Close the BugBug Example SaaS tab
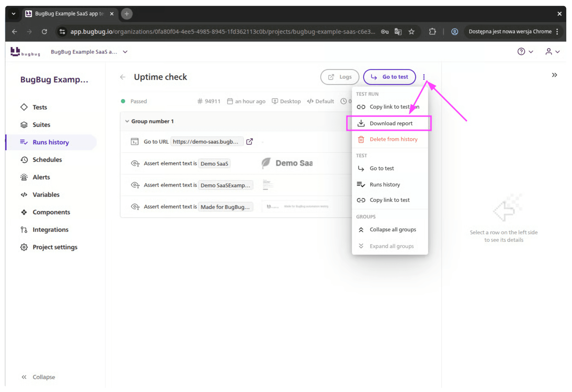 112,14
